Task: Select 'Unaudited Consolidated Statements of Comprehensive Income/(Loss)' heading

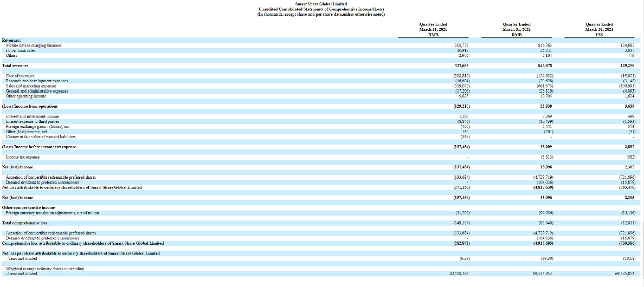Action: (x=321, y=9)
